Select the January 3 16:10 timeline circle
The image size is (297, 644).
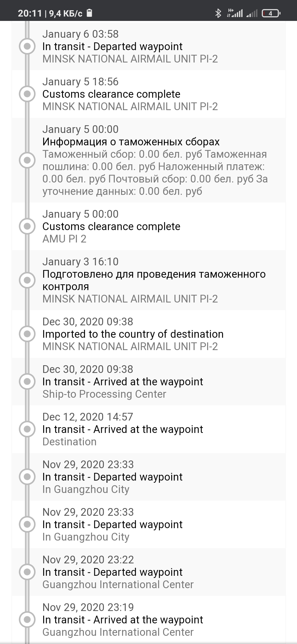[27, 280]
